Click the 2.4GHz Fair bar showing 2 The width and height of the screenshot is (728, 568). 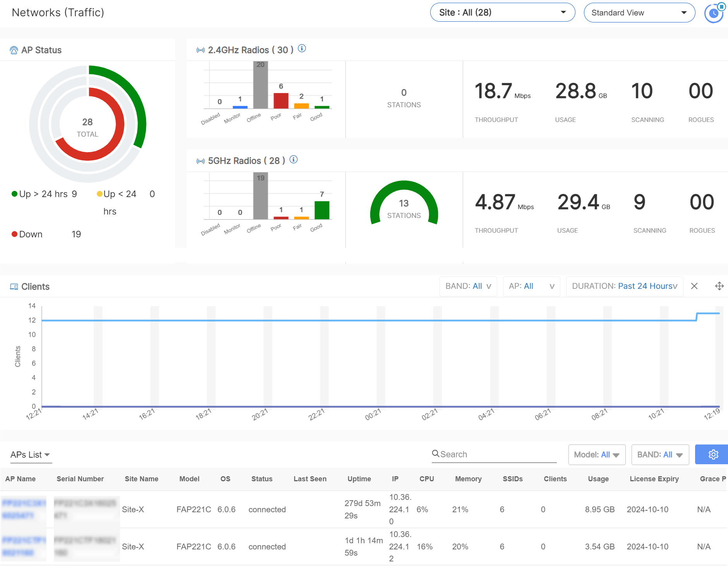301,106
